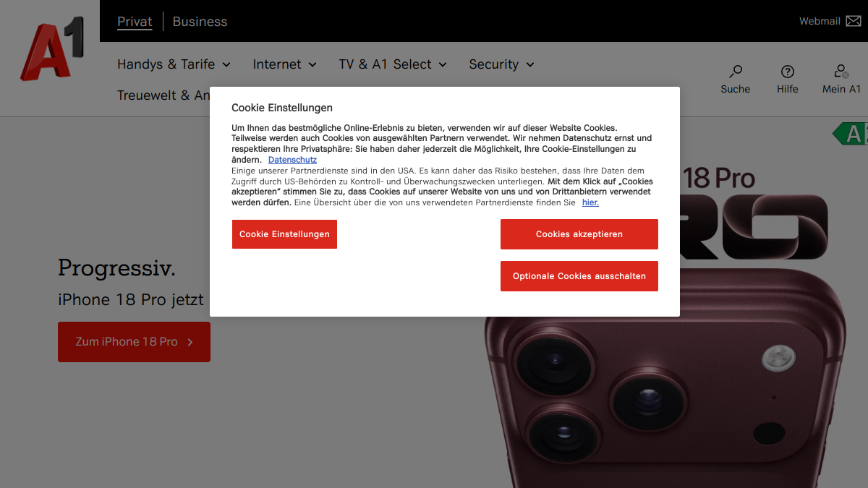Image resolution: width=868 pixels, height=488 pixels.
Task: Expand the TV & A1 Select menu
Action: pos(393,64)
